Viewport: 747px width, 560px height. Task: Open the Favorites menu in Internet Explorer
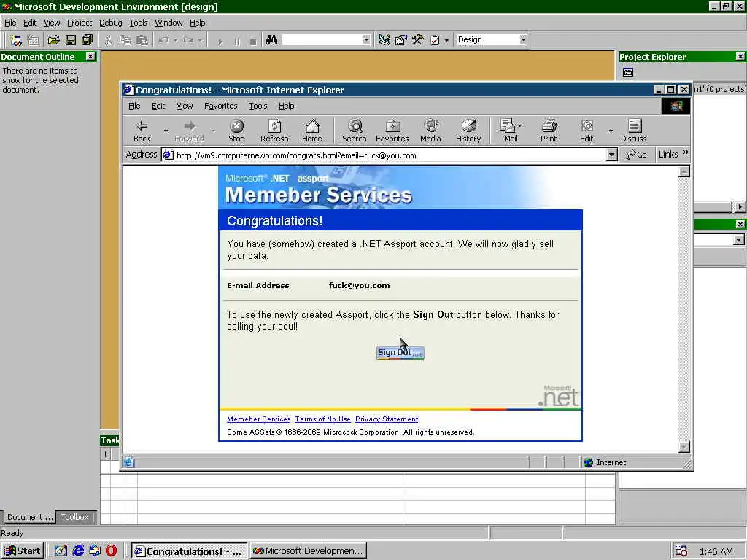[x=220, y=106]
